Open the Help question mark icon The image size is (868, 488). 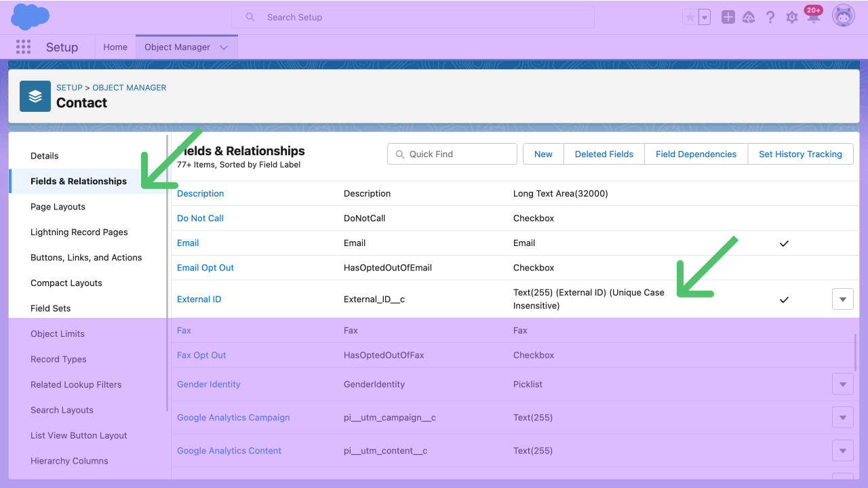tap(770, 18)
